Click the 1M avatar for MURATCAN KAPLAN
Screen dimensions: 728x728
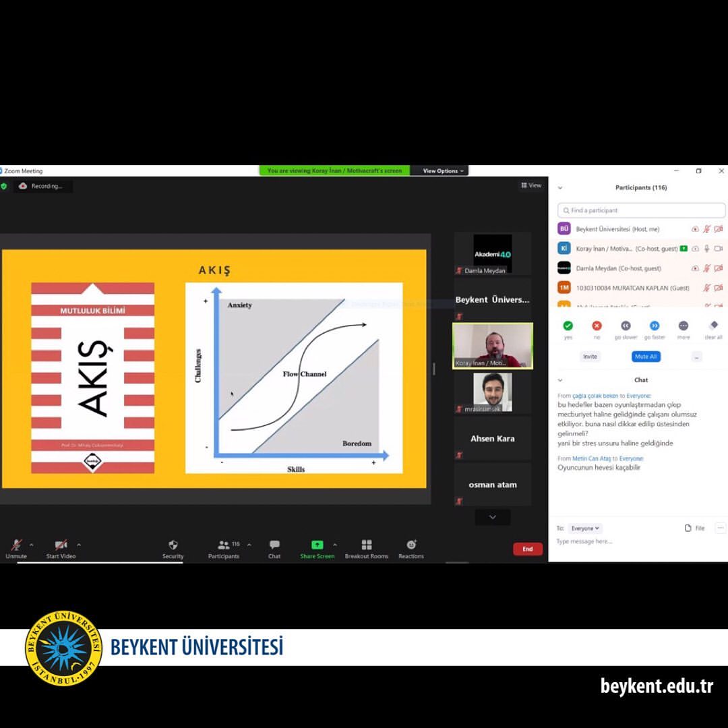564,287
